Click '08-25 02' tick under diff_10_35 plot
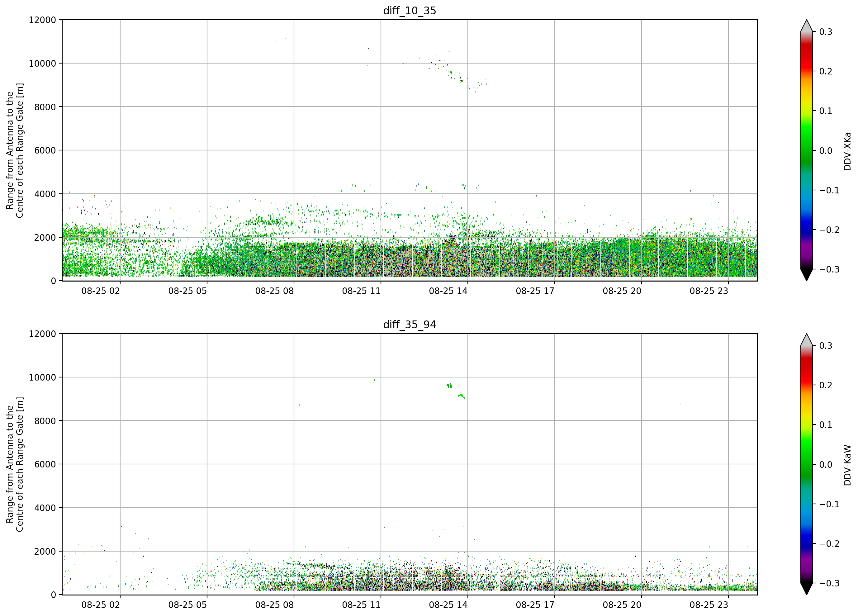This screenshot has width=858, height=616. 101,291
